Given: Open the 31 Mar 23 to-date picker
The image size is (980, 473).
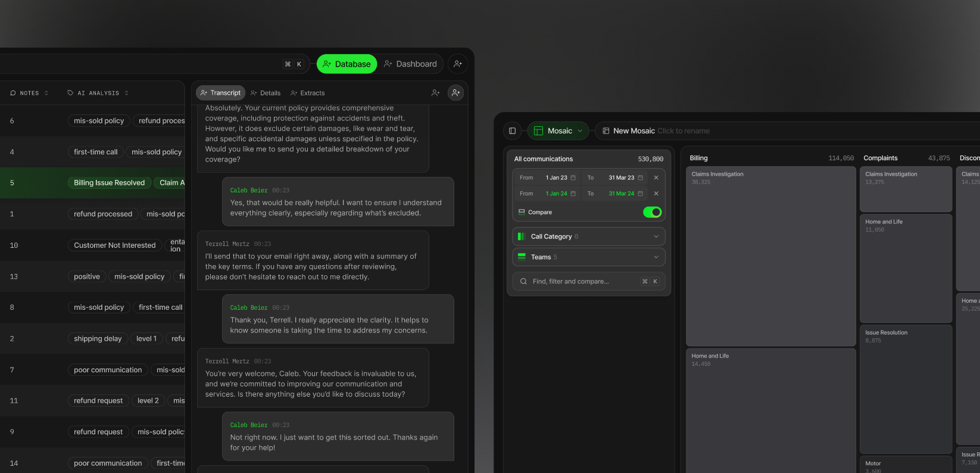Looking at the screenshot, I should point(625,178).
